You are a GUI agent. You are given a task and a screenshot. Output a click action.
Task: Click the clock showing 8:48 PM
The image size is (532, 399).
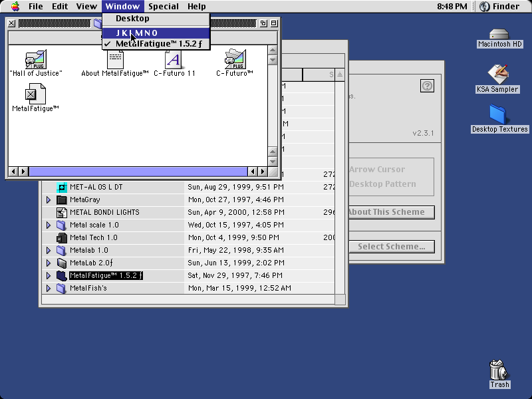452,6
